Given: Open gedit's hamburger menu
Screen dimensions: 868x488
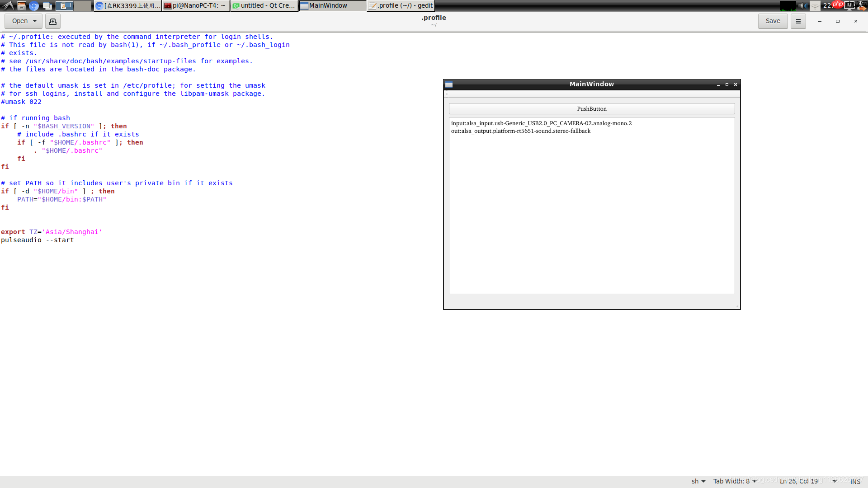Looking at the screenshot, I should [x=798, y=21].
